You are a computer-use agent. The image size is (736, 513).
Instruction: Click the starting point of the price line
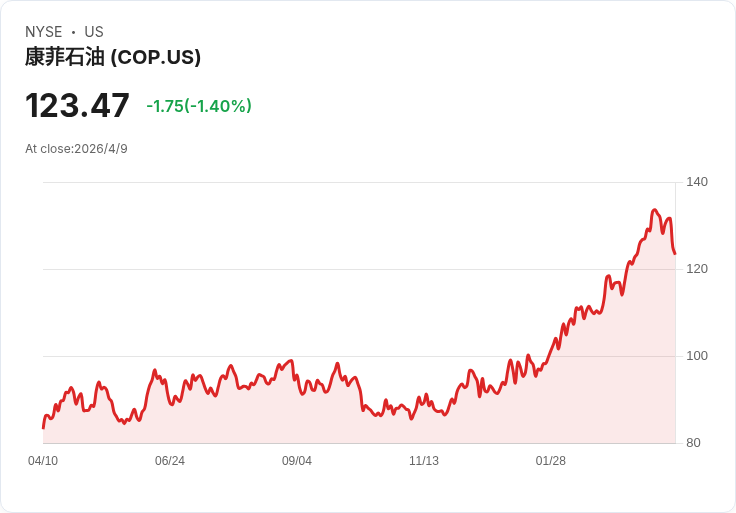point(43,428)
